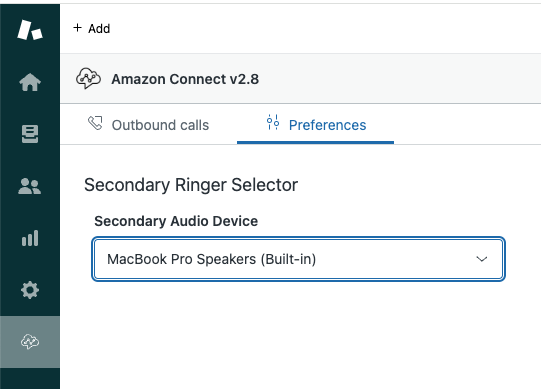This screenshot has width=541, height=389.
Task: Click the Amazon Connect cloud header icon
Action: (88, 78)
